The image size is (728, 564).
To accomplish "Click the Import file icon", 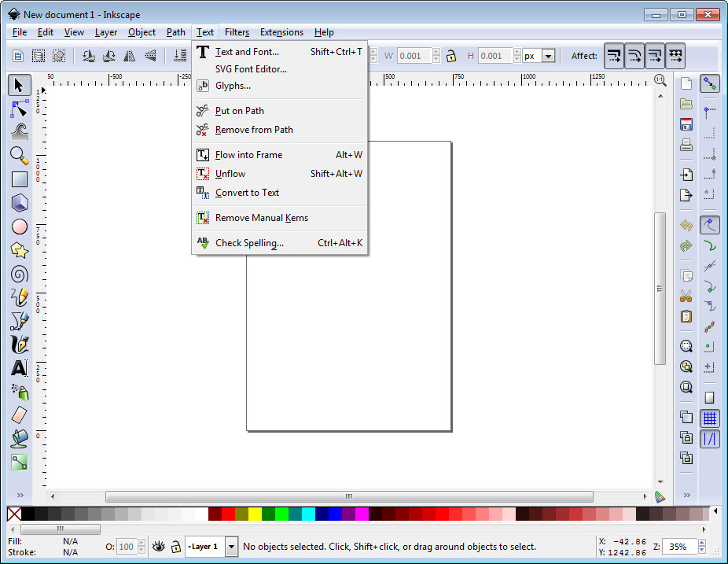I will (686, 175).
